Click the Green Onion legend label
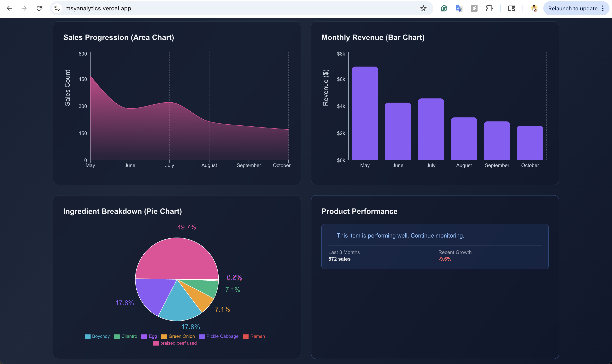This screenshot has width=612, height=364. pyautogui.click(x=182, y=336)
